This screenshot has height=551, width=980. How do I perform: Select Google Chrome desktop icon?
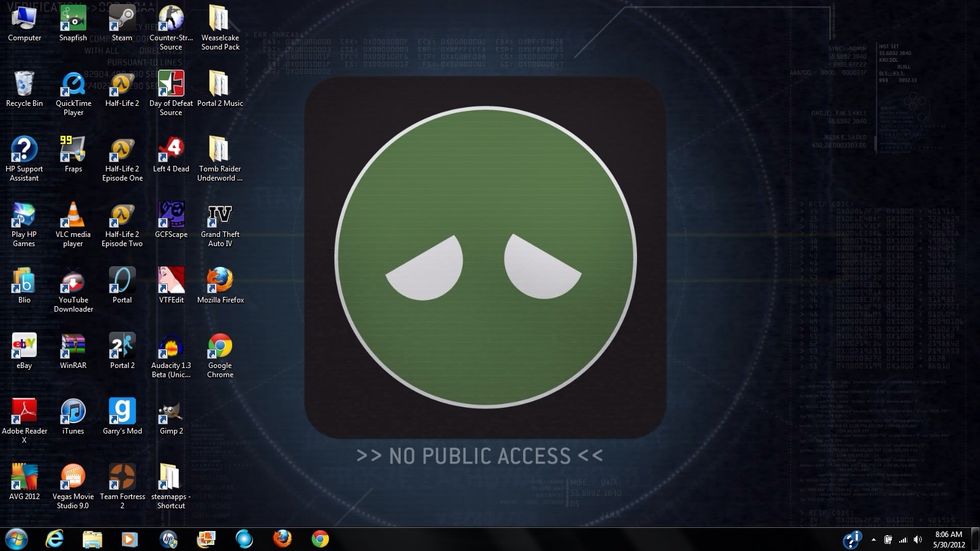(x=220, y=356)
